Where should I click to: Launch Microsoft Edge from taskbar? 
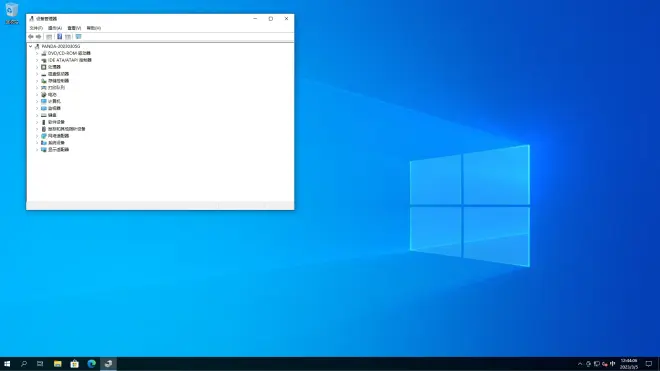[91, 364]
